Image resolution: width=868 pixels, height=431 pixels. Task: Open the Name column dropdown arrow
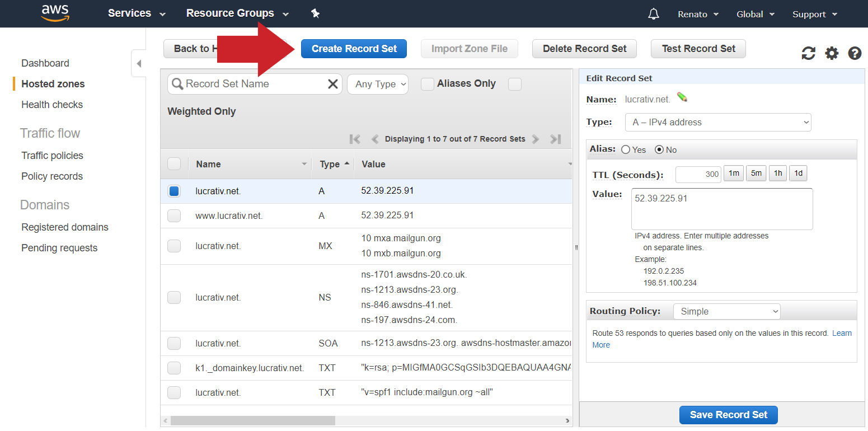304,164
